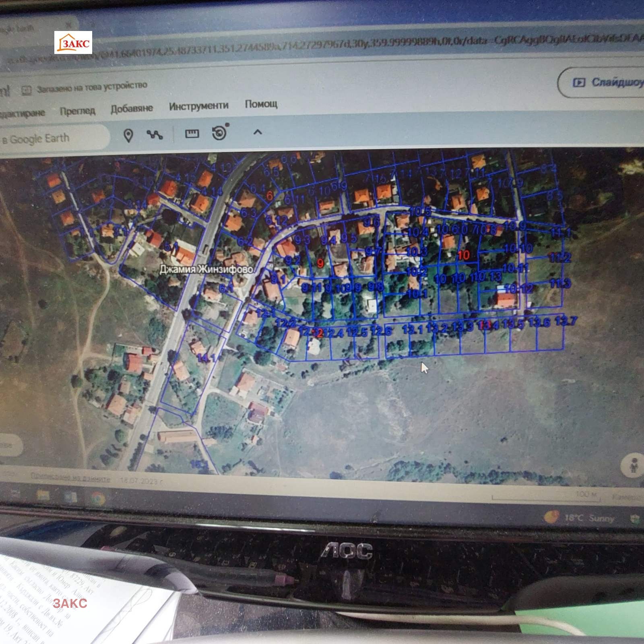Open the Инструменти menu
The height and width of the screenshot is (644, 644).
(198, 106)
